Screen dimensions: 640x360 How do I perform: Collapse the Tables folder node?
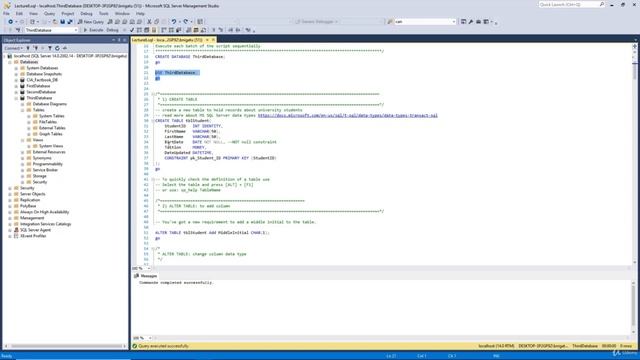[22, 110]
